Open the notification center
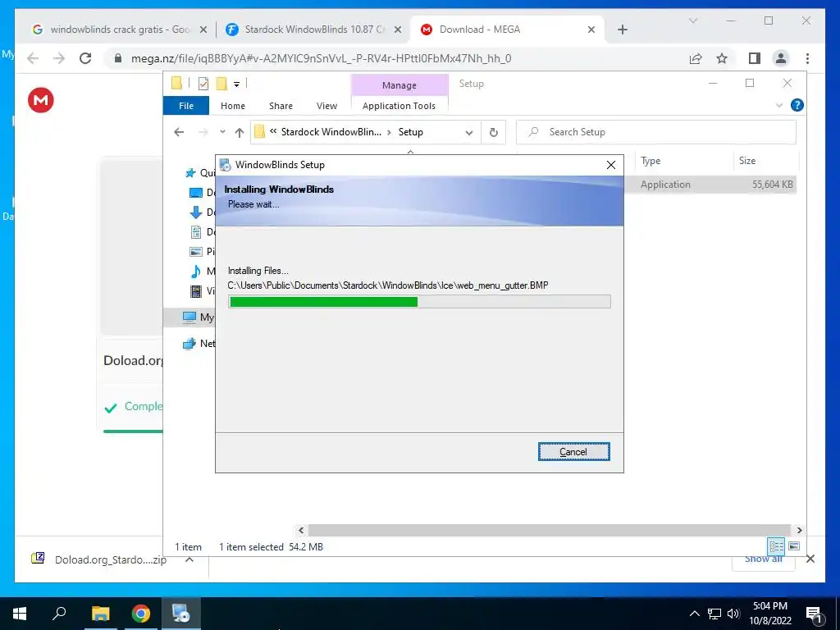This screenshot has height=630, width=840. 814,614
